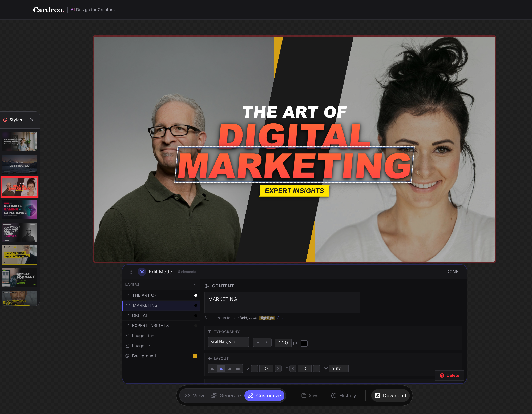
Task: Increment the X position with the right arrow
Action: pyautogui.click(x=278, y=368)
